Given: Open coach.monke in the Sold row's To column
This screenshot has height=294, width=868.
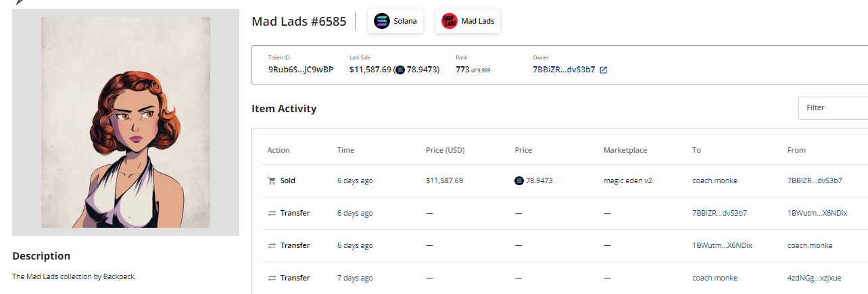Looking at the screenshot, I should (x=715, y=180).
